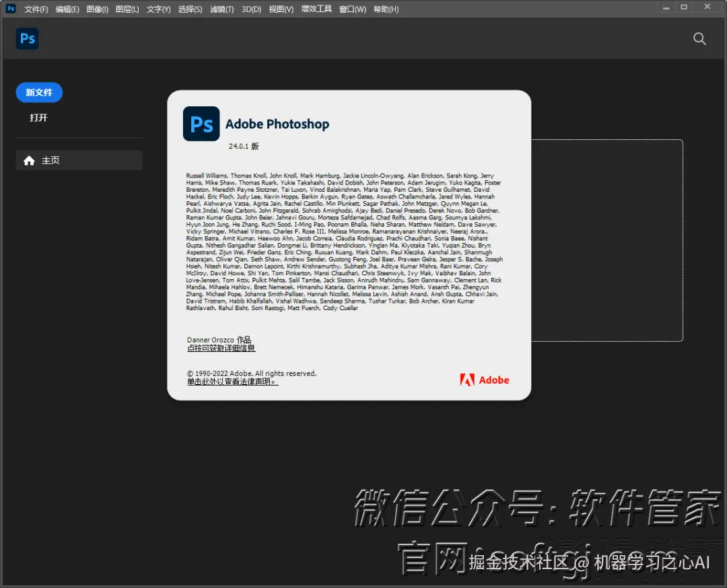
Task: Open the 文字(Y) menu
Action: (x=159, y=9)
